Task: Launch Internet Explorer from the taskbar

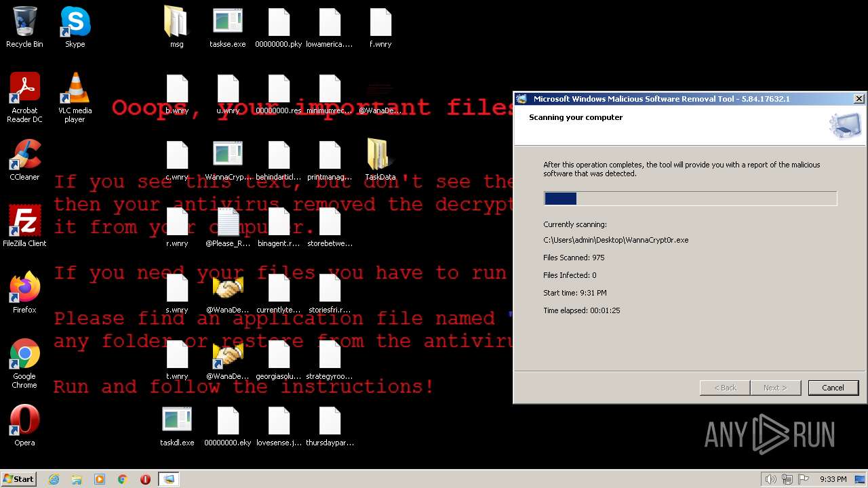Action: [54, 479]
